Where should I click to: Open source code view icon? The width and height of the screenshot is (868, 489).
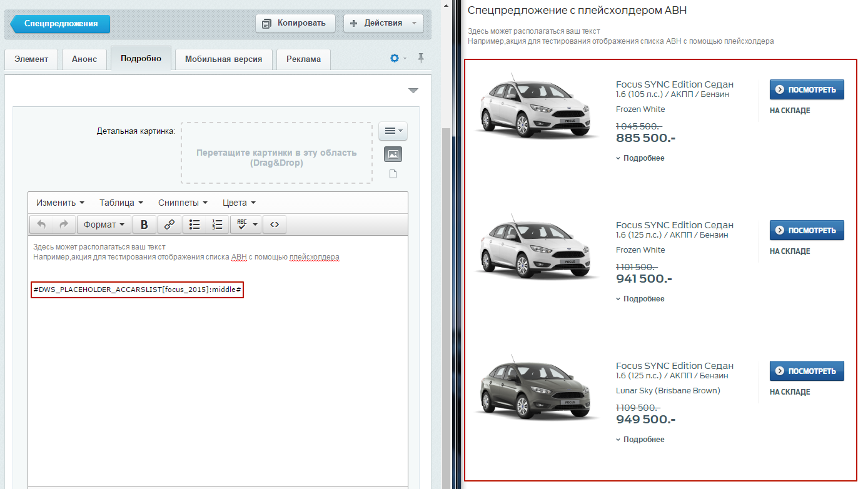coord(275,224)
